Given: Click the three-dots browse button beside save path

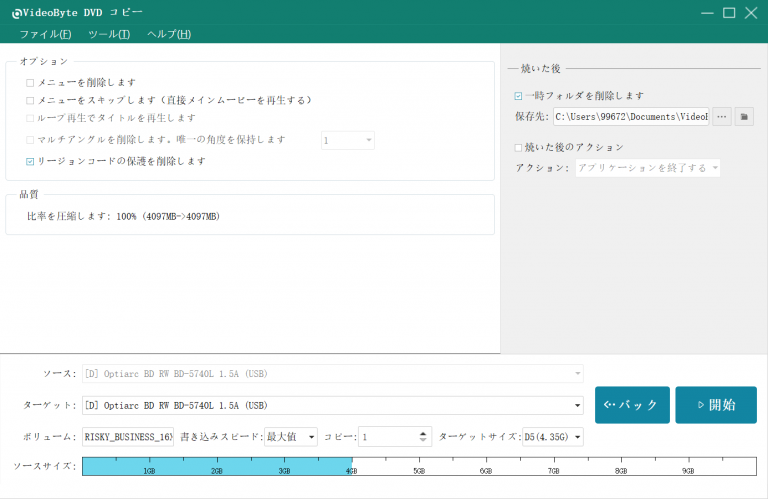Looking at the screenshot, I should 722,117.
